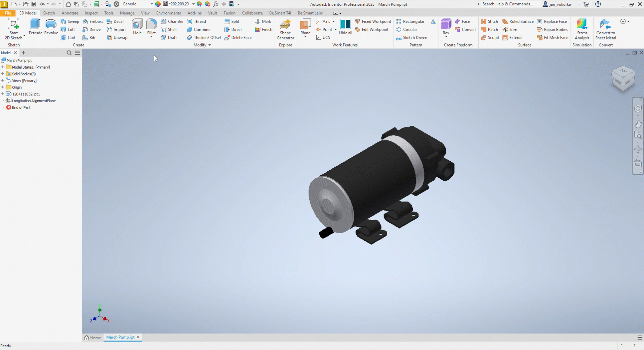This screenshot has width=644, height=350.
Task: Click the Thicken/ Offset command
Action: (x=204, y=38)
